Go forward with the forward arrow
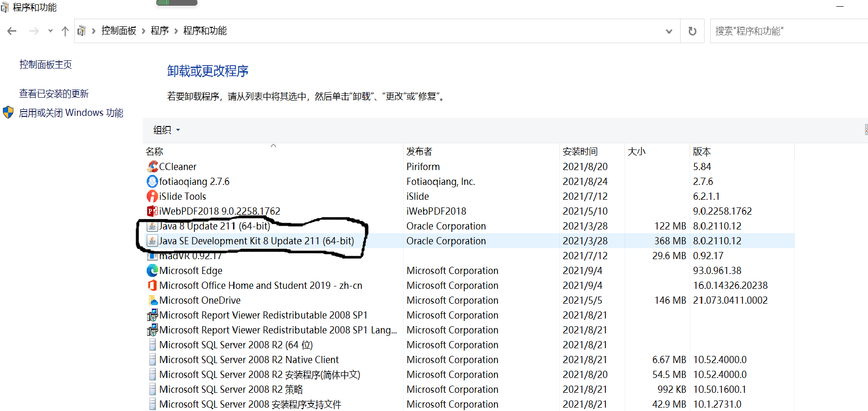The height and width of the screenshot is (411, 868). [34, 31]
